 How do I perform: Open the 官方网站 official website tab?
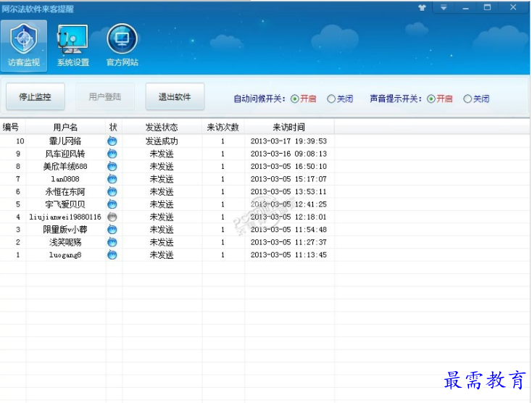pos(122,46)
